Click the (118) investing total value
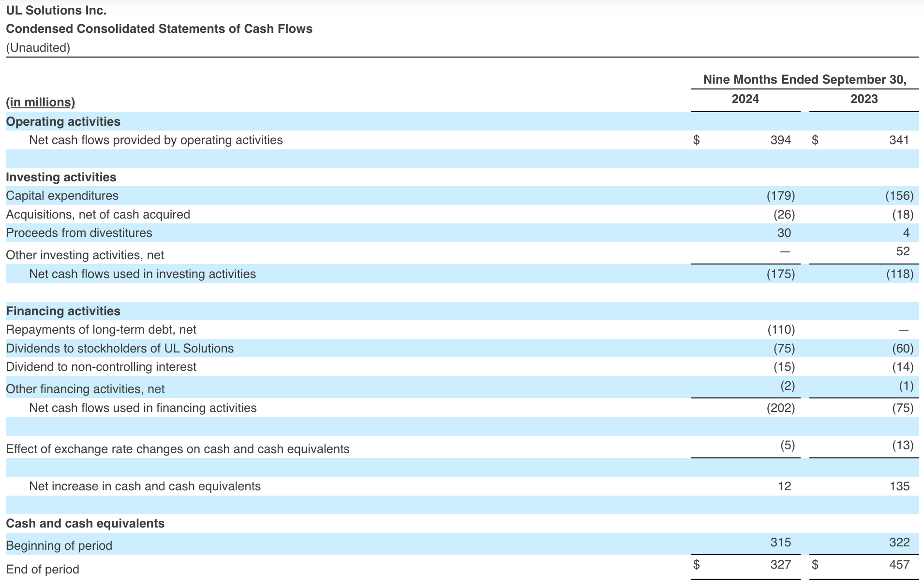924x587 pixels. coord(900,274)
